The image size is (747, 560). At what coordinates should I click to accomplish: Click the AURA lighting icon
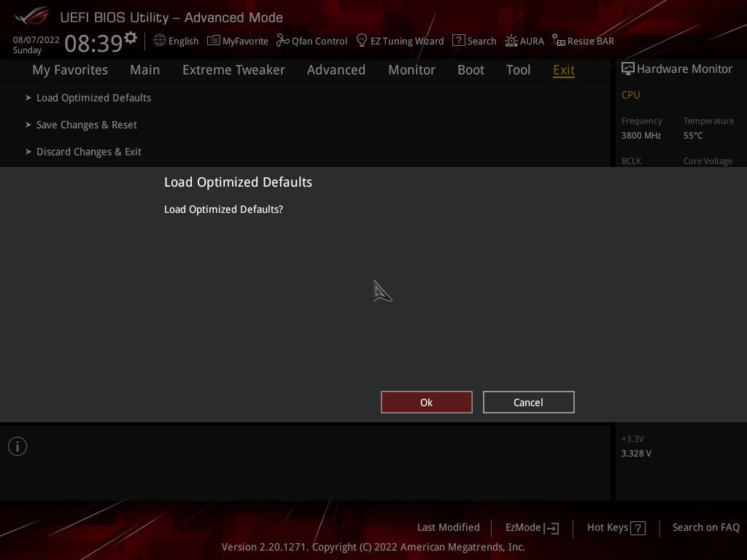pos(511,41)
